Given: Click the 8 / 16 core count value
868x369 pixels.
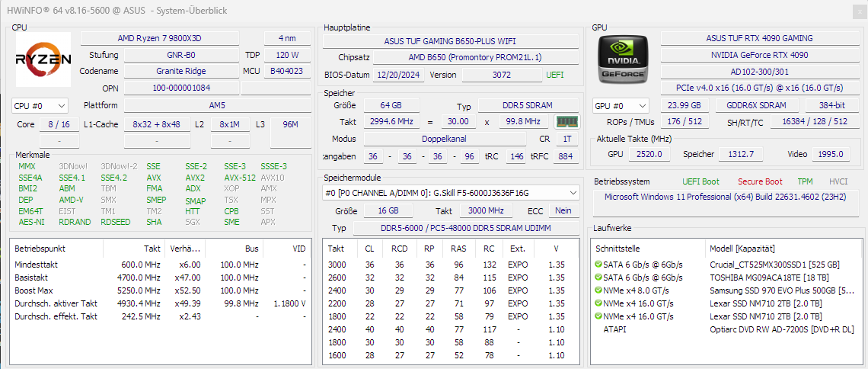Looking at the screenshot, I should 59,124.
